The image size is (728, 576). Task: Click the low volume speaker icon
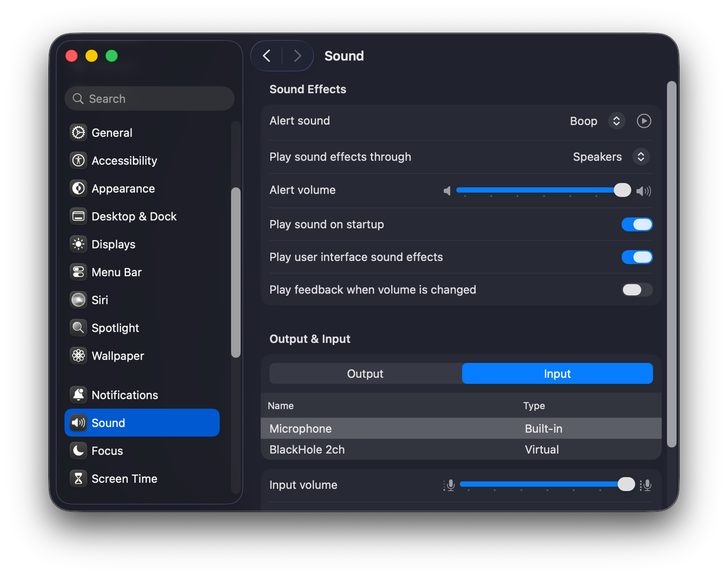tap(447, 191)
